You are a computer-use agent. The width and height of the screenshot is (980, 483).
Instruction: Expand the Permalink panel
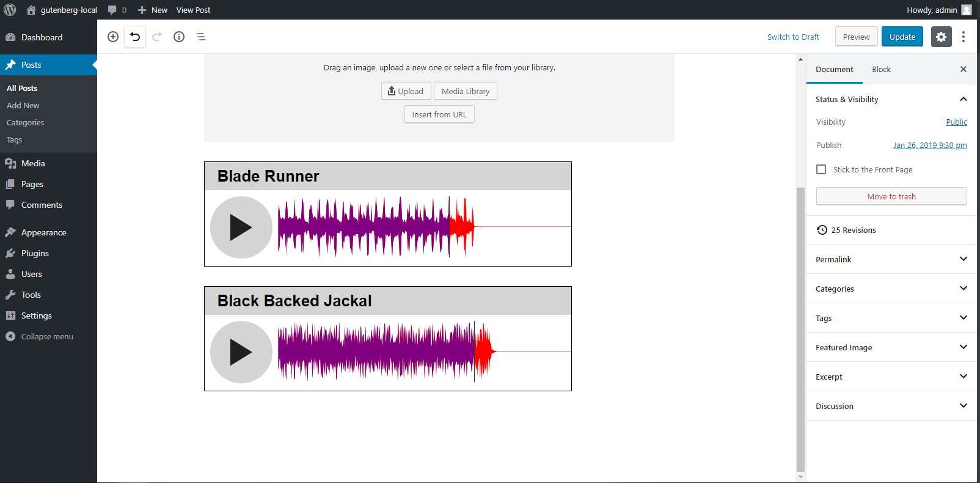click(891, 259)
